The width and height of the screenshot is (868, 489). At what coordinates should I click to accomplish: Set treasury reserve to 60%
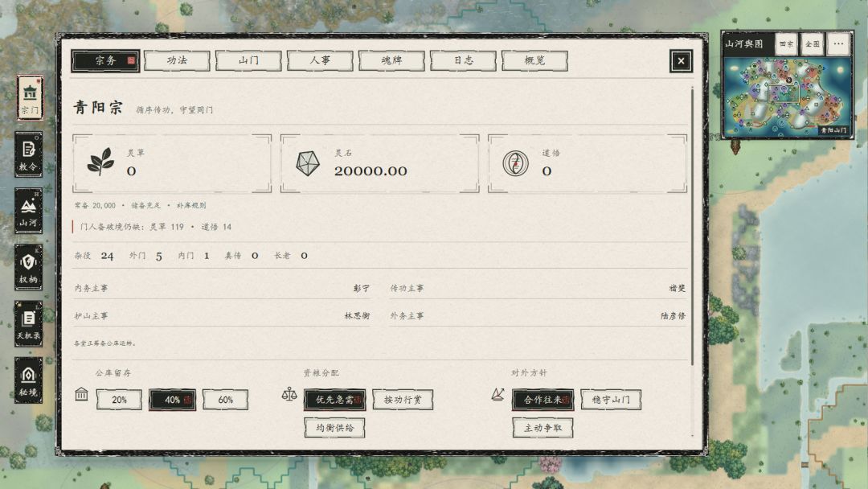coord(225,400)
